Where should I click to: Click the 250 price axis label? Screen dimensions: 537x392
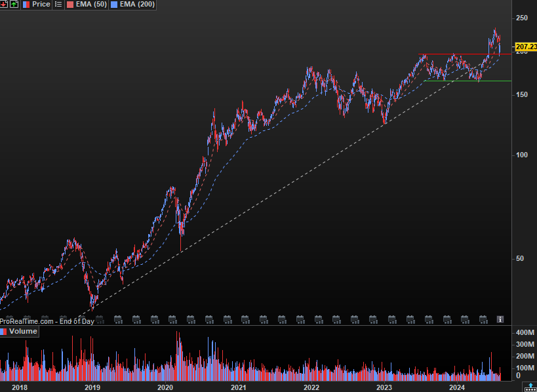[x=522, y=18]
